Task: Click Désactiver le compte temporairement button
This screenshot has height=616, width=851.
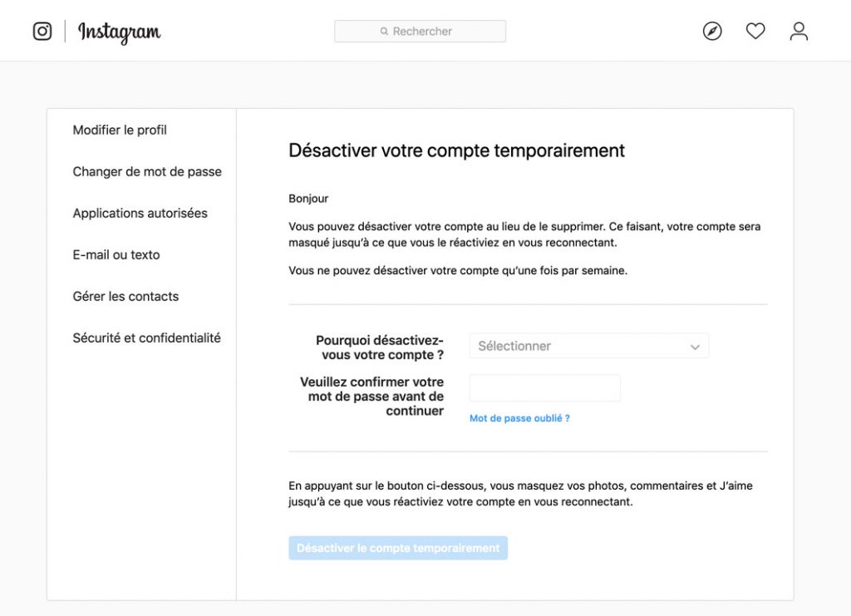Action: click(398, 548)
